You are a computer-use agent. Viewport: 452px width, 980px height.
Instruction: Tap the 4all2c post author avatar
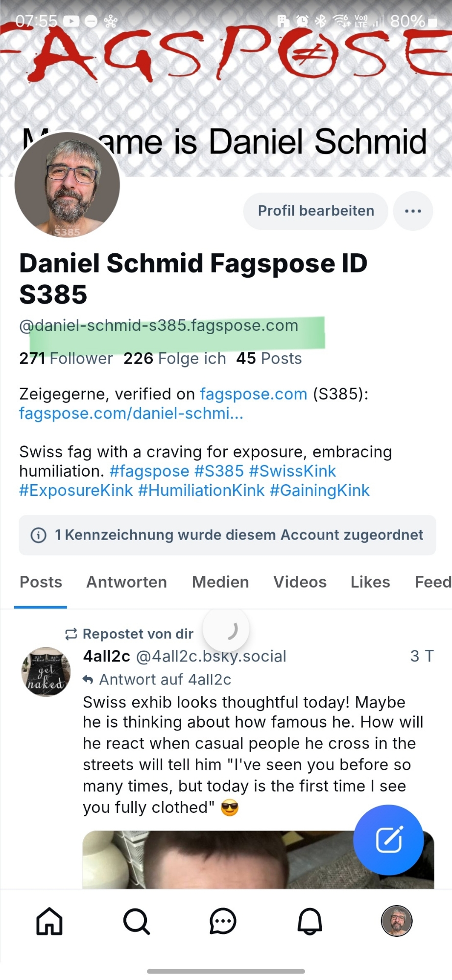pyautogui.click(x=46, y=672)
